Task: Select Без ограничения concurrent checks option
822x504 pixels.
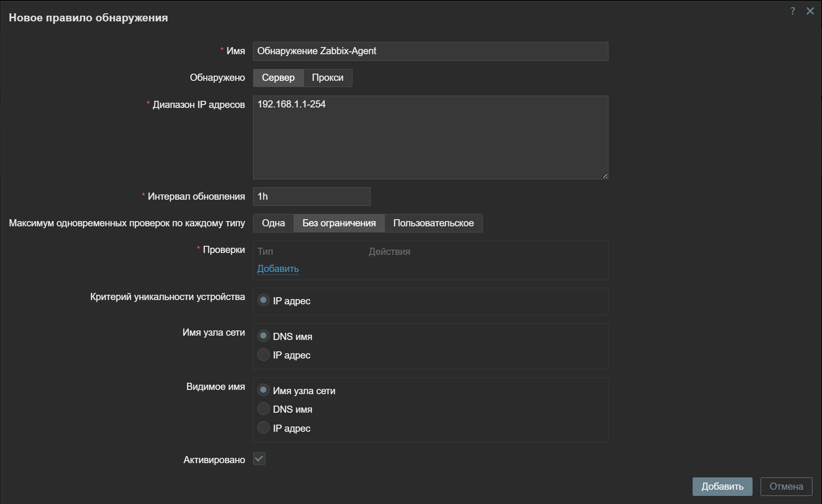Action: [x=339, y=223]
